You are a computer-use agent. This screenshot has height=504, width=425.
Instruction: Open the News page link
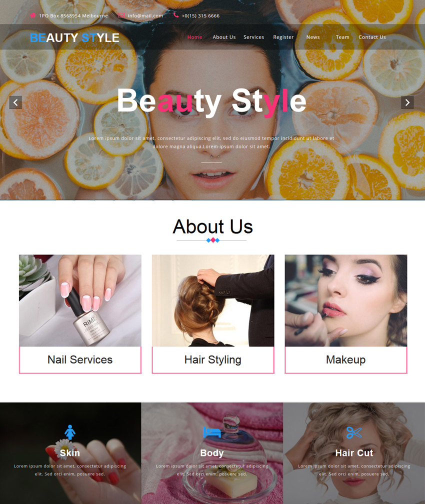pos(313,37)
